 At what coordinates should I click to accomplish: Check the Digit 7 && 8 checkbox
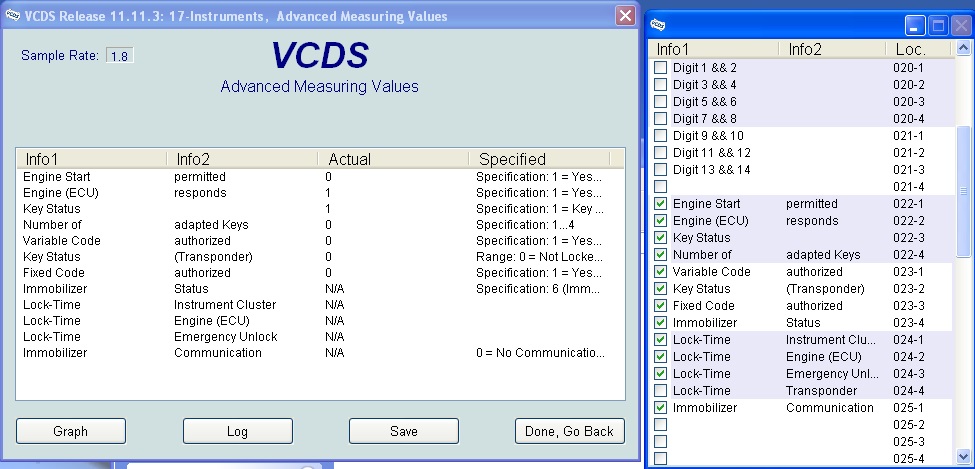(x=660, y=118)
